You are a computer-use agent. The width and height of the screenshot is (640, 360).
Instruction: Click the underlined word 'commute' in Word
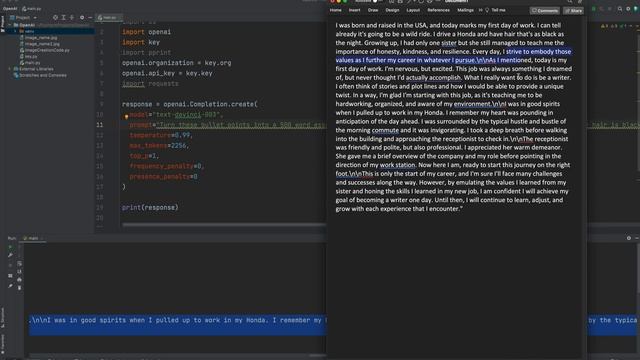click(x=385, y=130)
